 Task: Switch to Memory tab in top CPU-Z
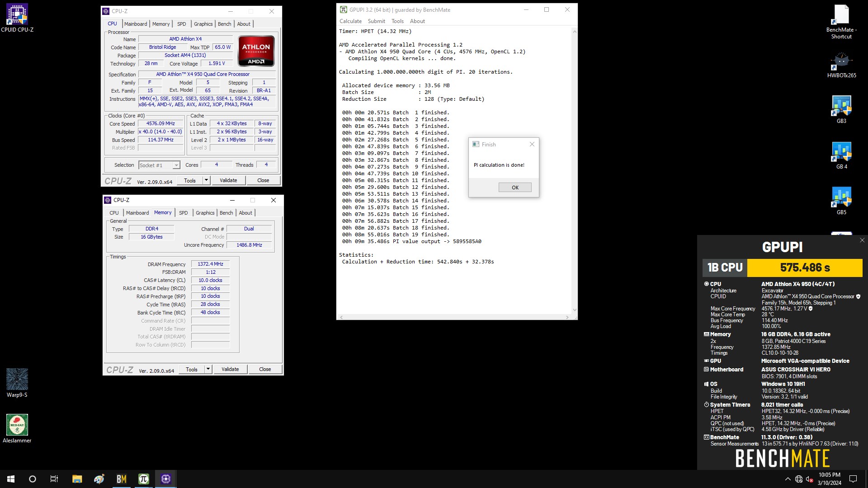point(161,24)
